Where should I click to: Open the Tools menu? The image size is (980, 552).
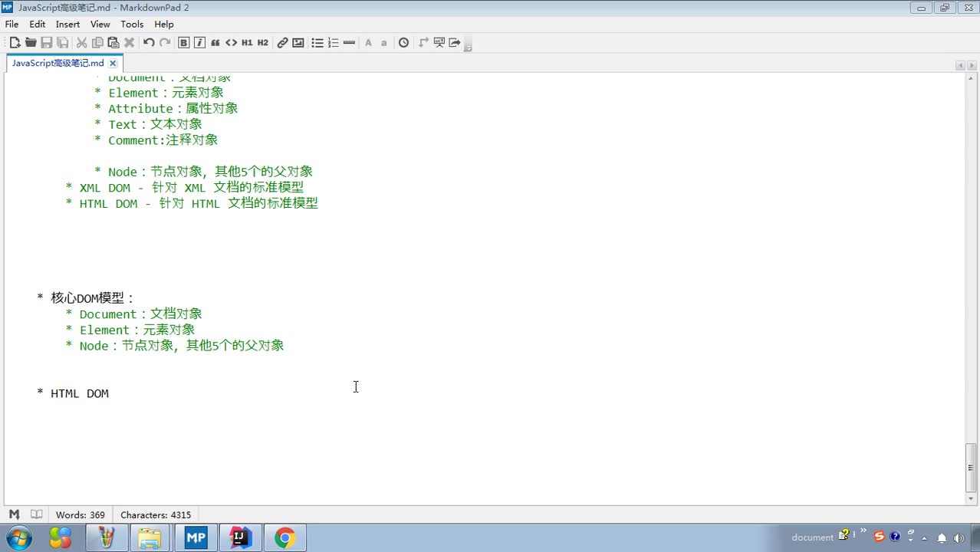click(132, 24)
